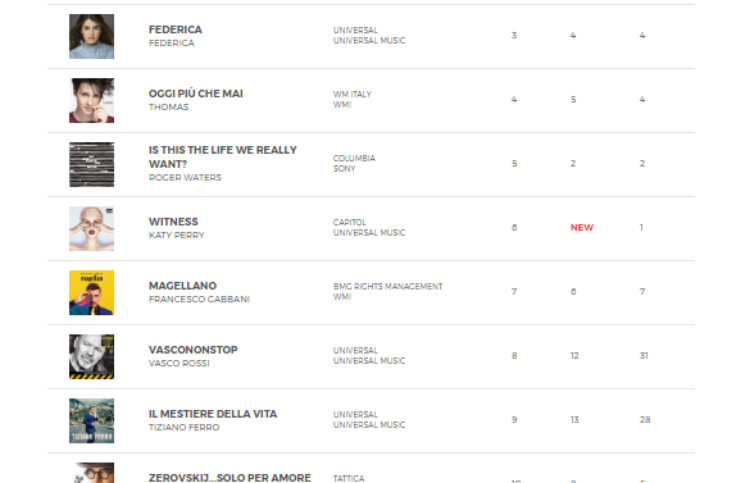Click IL MESTIERE DELLA VITA title
Image resolution: width=745 pixels, height=483 pixels.
pos(213,414)
